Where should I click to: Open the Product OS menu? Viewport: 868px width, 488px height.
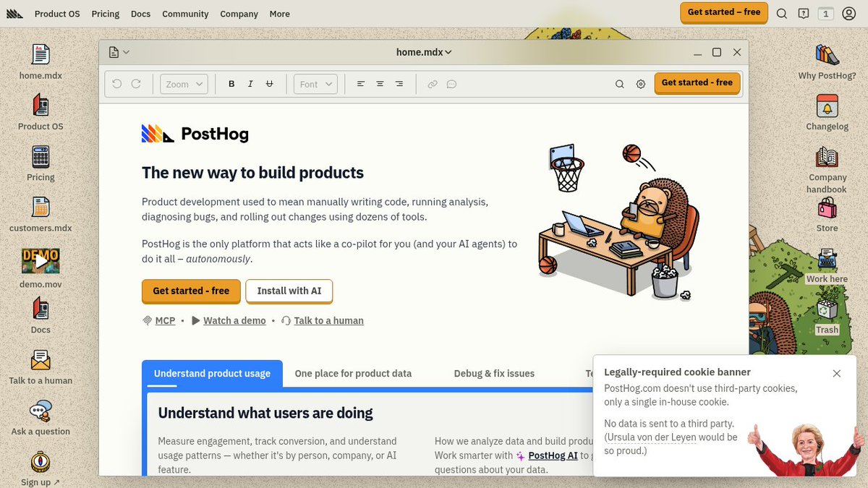tap(57, 14)
